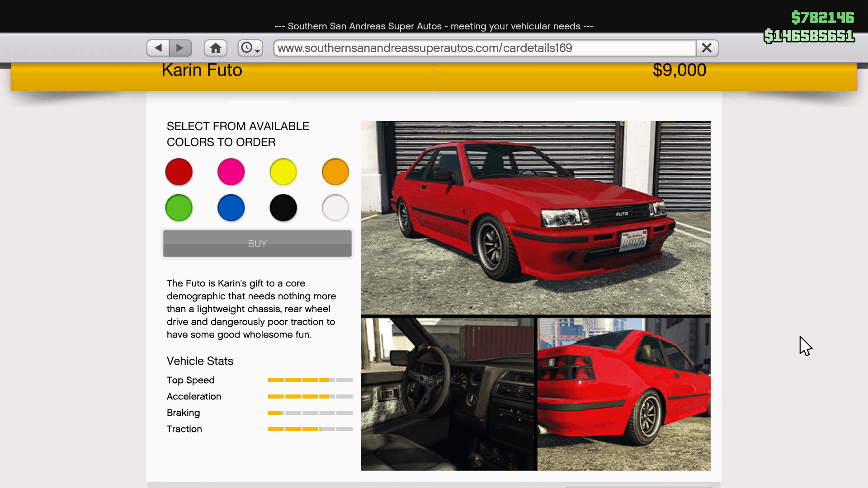The width and height of the screenshot is (868, 488).
Task: Click the website URL address field
Action: (x=484, y=48)
